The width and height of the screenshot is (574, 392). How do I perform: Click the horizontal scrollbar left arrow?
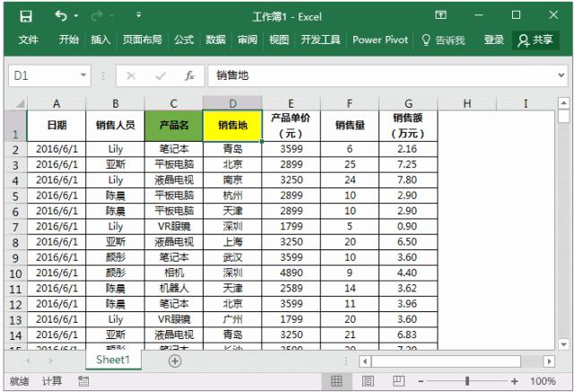click(365, 362)
